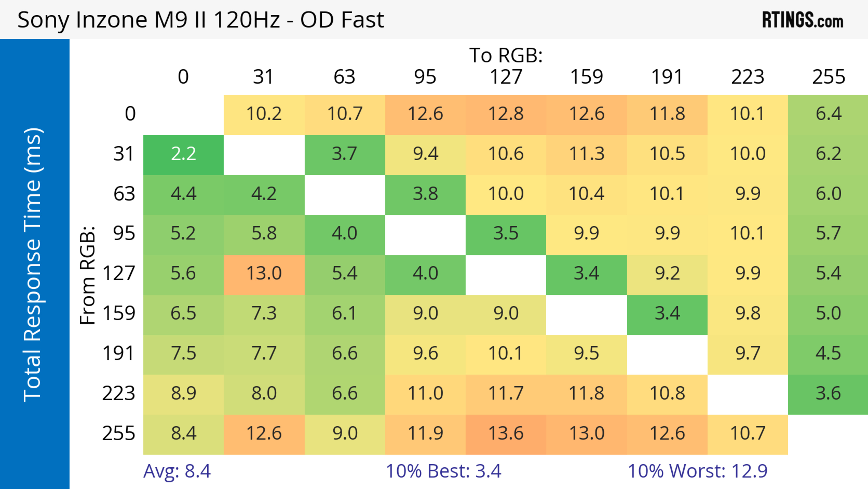
Task: Click the chart title Sony Inzone M9 II
Action: pyautogui.click(x=200, y=20)
